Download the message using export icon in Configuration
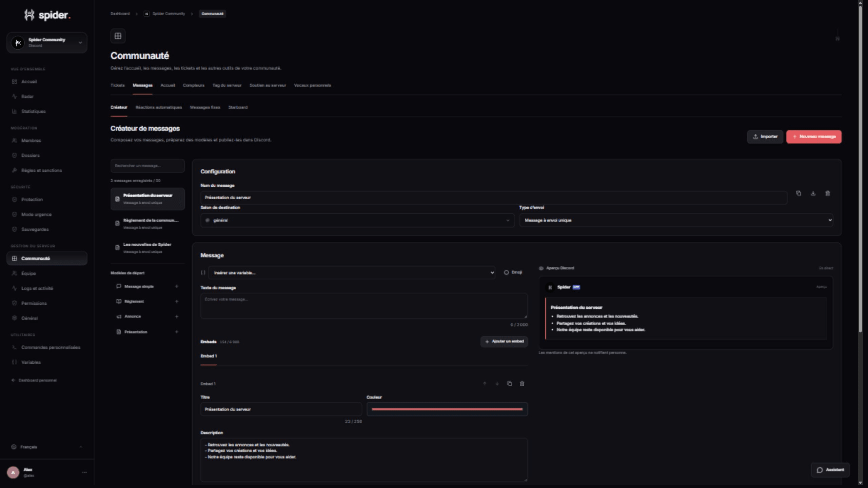Image resolution: width=868 pixels, height=488 pixels. pos(813,193)
